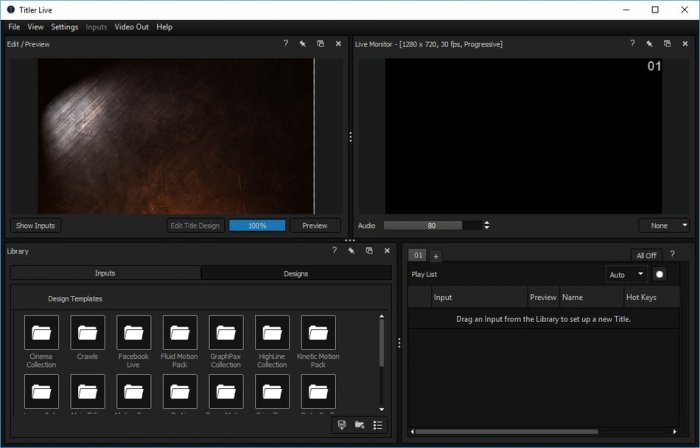
Task: Open the None dropdown under Live Monitor
Action: 665,226
